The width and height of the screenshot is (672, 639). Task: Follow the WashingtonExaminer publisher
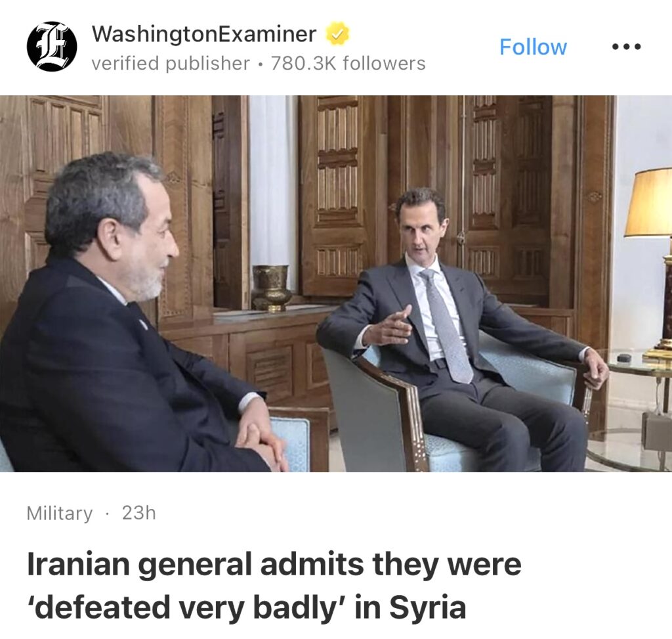[x=533, y=47]
